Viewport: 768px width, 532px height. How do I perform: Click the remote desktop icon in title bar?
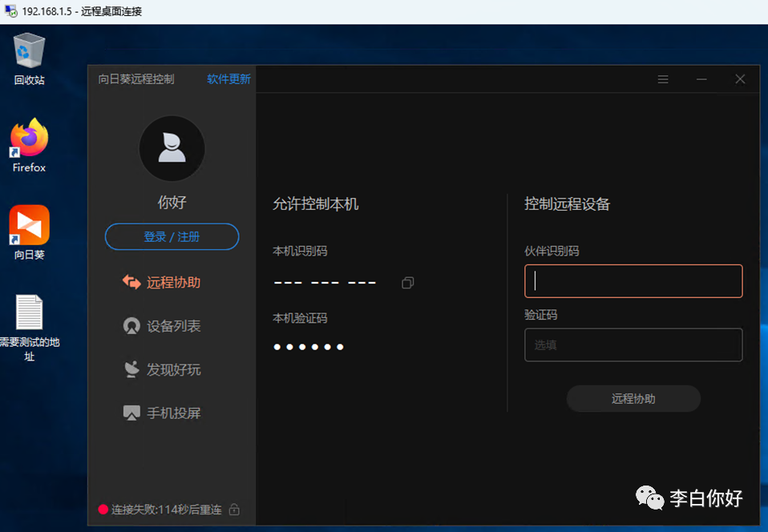click(10, 10)
